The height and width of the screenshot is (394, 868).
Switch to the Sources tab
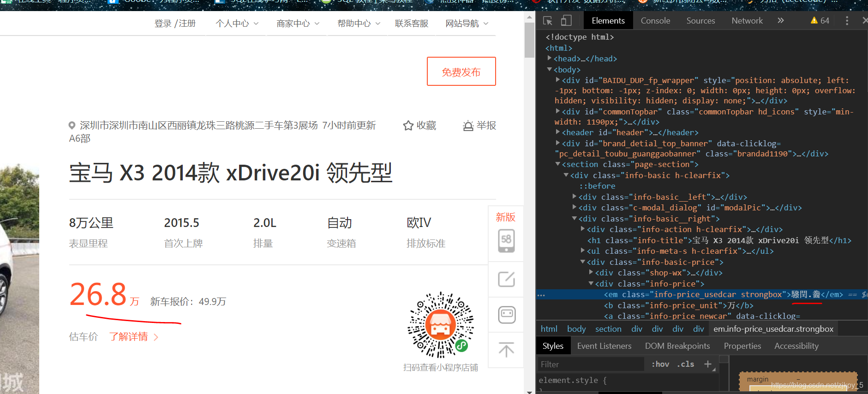700,21
